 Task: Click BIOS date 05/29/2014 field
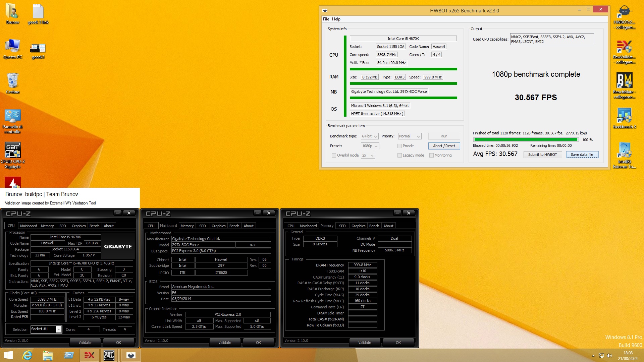[221, 299]
